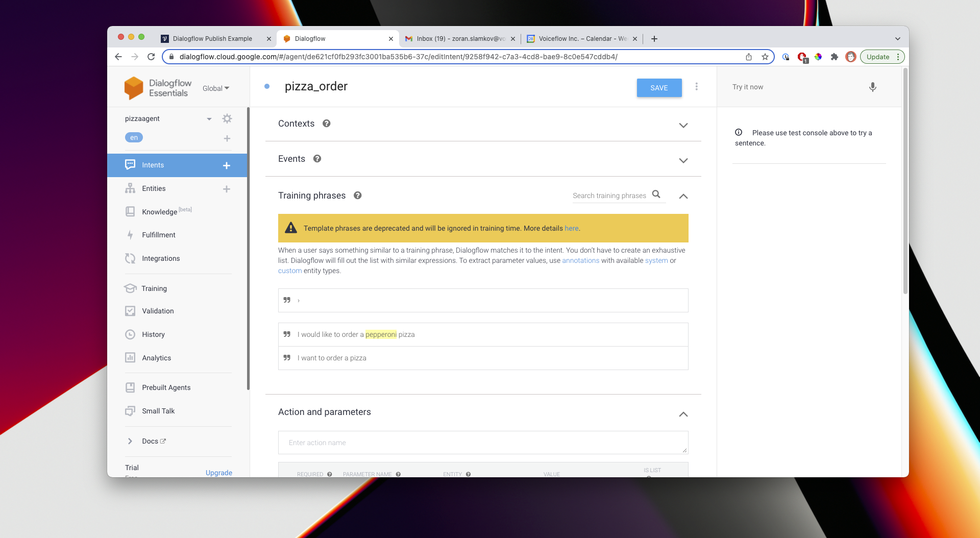Screen dimensions: 980x538
Task: Select the en language badge
Action: (x=134, y=137)
